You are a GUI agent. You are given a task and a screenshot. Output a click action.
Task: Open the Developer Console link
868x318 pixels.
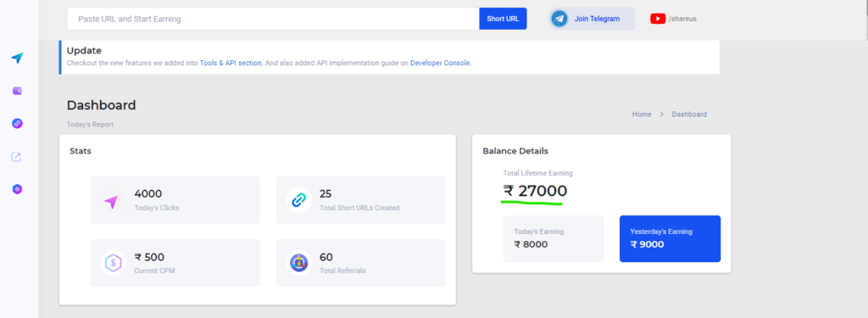coord(440,63)
